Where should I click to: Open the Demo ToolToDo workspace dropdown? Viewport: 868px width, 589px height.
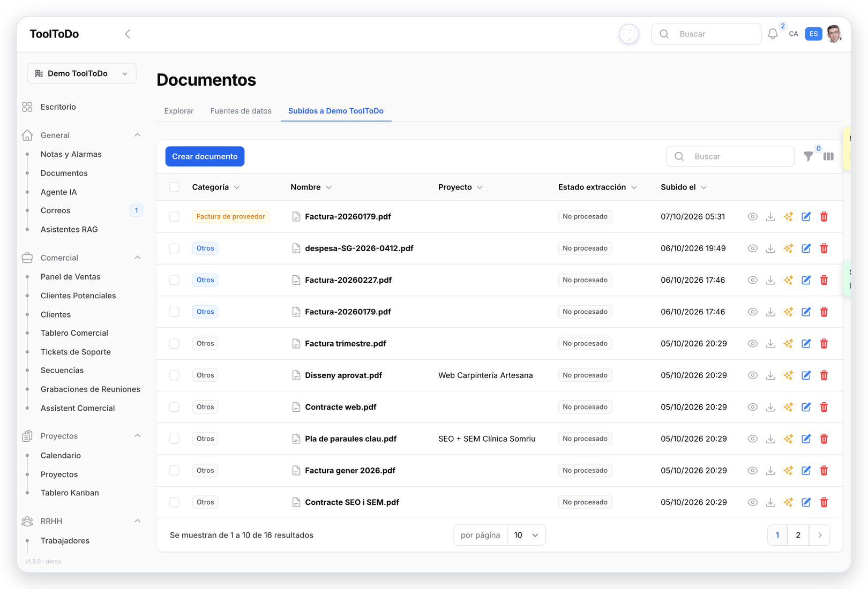coord(81,73)
